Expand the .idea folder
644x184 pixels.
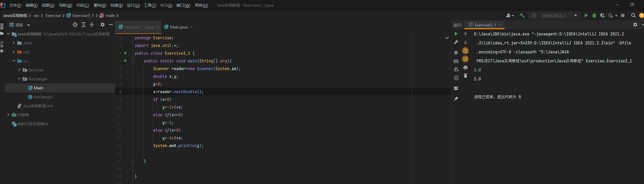point(14,43)
